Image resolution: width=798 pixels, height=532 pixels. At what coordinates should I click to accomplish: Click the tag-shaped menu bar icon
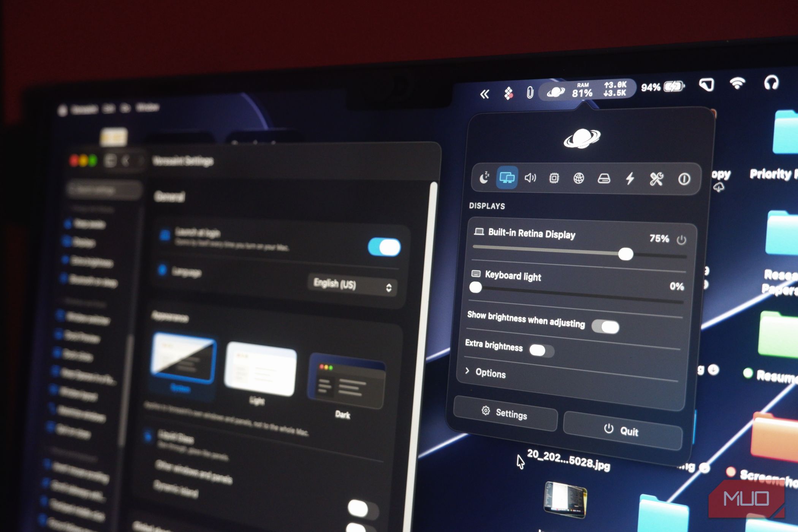point(706,84)
